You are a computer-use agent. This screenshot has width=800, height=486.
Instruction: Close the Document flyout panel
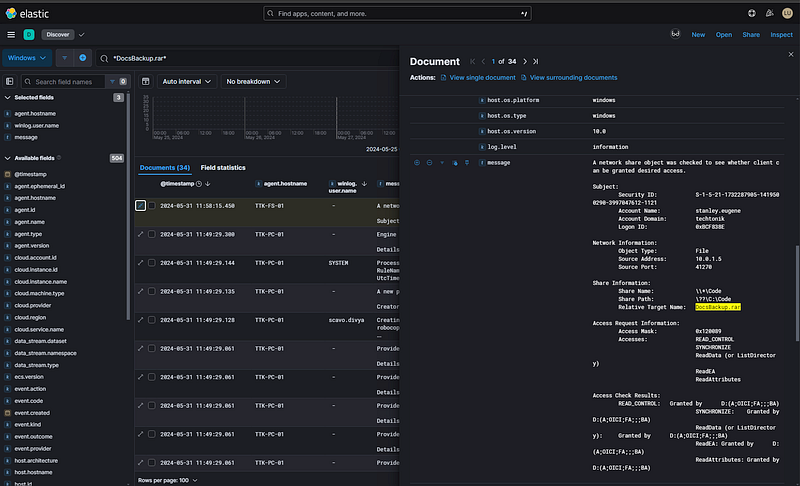pos(791,55)
